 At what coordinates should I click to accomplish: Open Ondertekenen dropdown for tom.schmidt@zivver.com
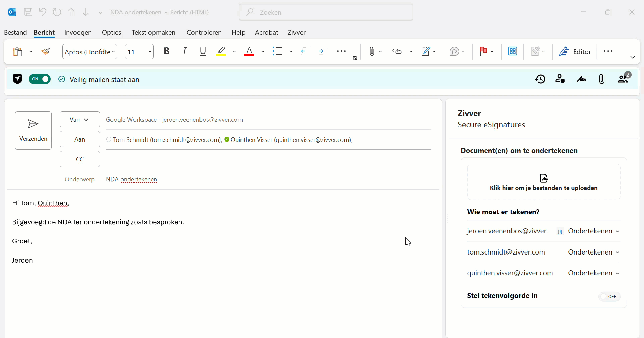coord(593,252)
